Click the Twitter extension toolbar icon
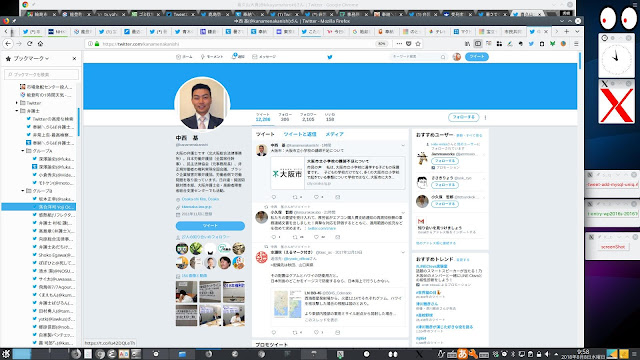Screen dimensions: 640x360 [531, 44]
